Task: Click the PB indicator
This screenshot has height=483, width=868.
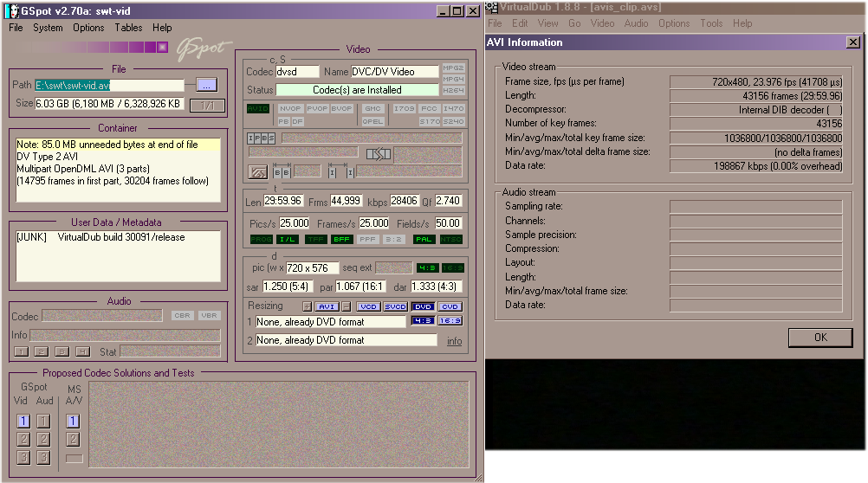Action: coord(283,121)
